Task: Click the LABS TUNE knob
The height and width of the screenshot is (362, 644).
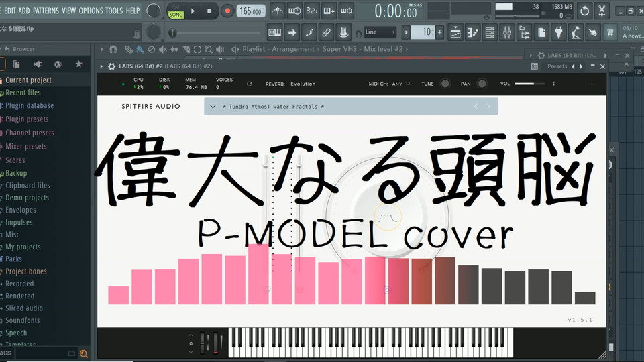Action: click(445, 84)
